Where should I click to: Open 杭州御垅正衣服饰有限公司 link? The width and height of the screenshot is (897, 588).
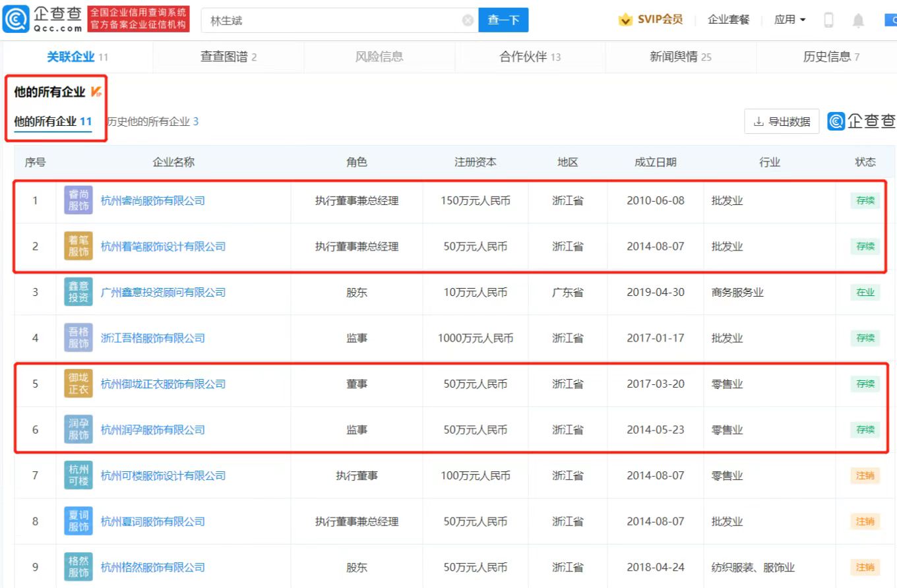tap(163, 384)
